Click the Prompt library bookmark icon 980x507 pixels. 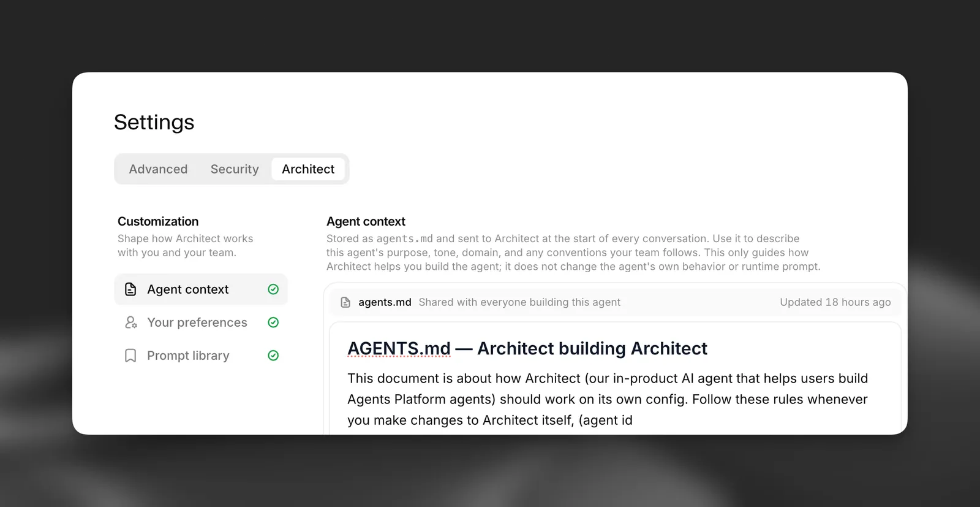coord(130,356)
